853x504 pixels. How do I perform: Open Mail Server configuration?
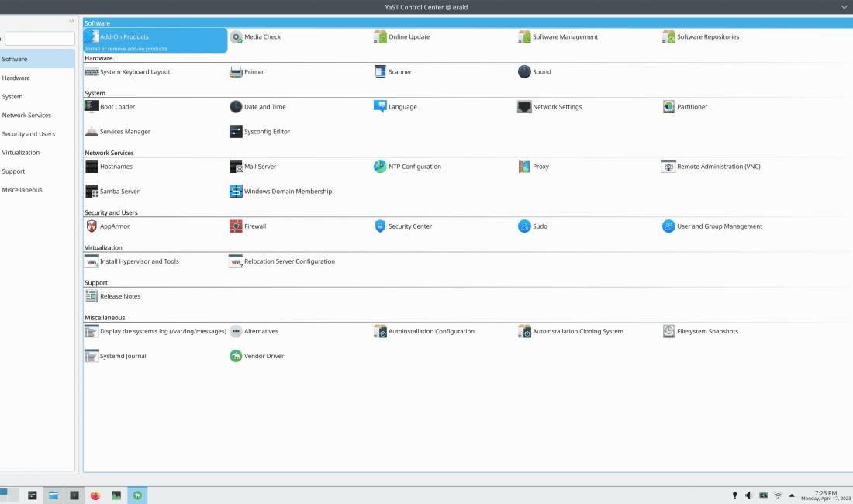253,167
